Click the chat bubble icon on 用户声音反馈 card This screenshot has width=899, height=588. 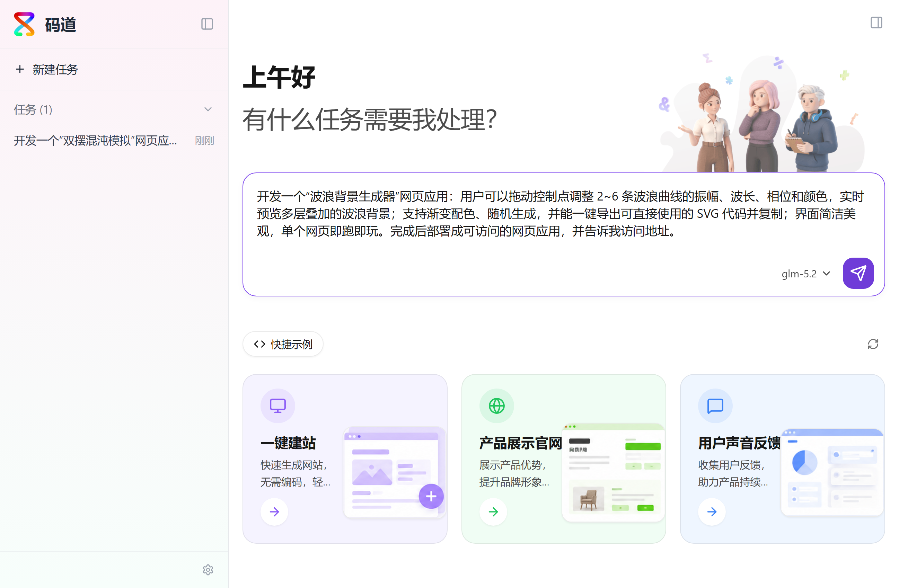pyautogui.click(x=715, y=406)
